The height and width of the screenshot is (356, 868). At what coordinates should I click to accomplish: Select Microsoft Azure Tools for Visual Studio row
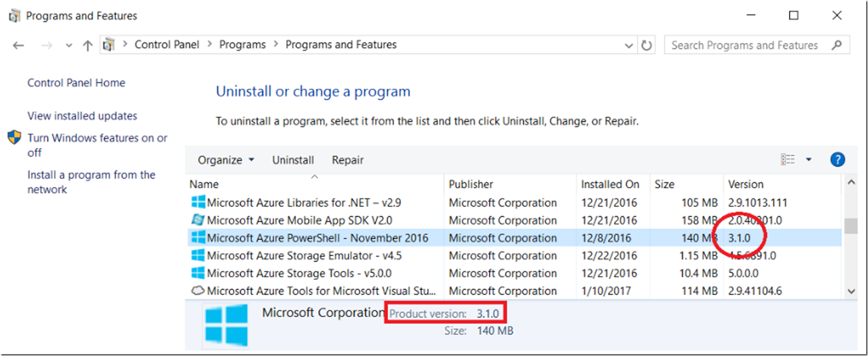[515, 291]
